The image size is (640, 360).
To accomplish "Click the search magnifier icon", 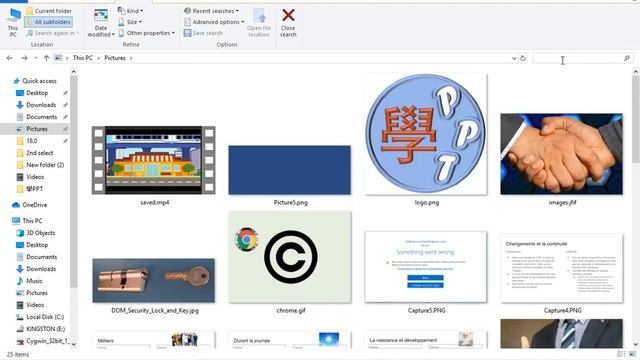I will [627, 58].
